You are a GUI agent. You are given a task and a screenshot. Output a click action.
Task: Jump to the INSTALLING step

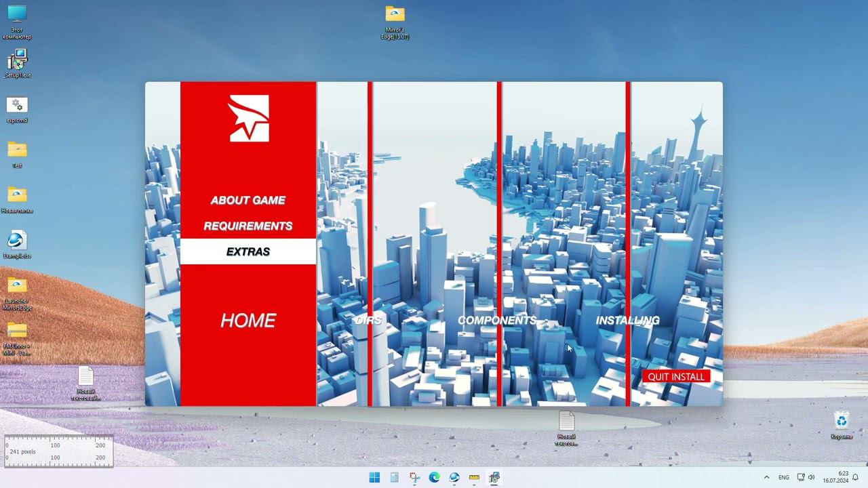tap(627, 321)
